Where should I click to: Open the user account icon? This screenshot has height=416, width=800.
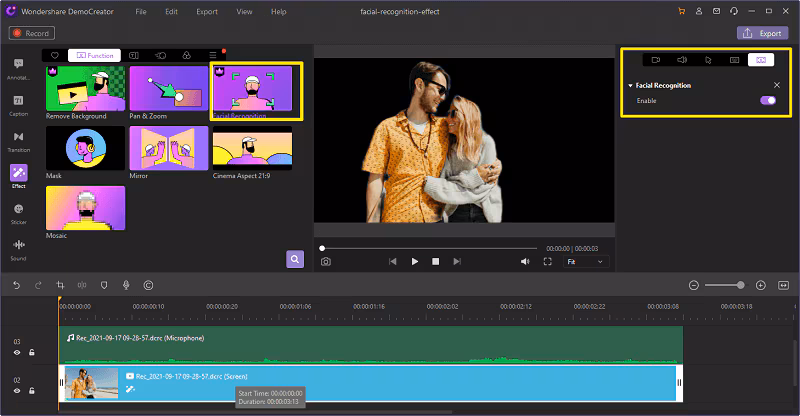point(699,11)
